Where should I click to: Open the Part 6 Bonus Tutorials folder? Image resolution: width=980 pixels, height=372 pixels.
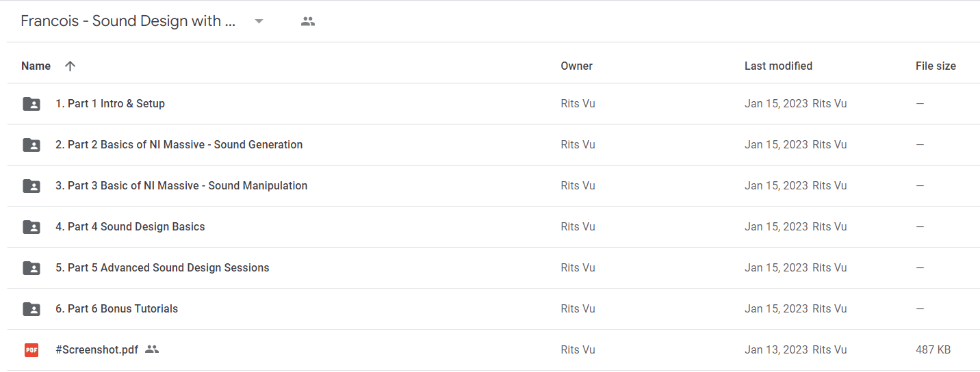click(116, 309)
